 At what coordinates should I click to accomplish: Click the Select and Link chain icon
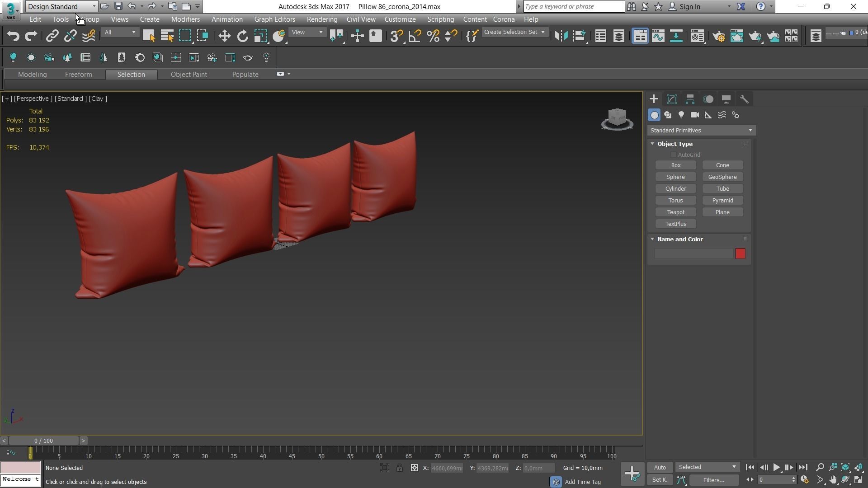(x=52, y=36)
